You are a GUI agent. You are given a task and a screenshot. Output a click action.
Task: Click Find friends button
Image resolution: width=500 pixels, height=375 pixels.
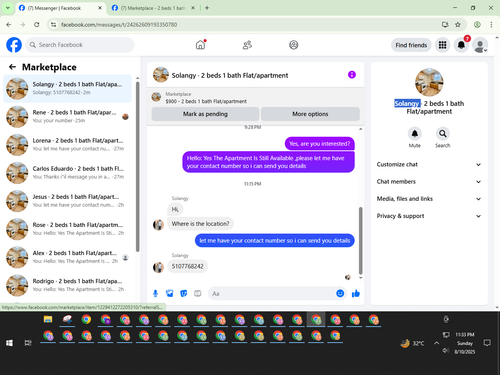click(x=411, y=45)
